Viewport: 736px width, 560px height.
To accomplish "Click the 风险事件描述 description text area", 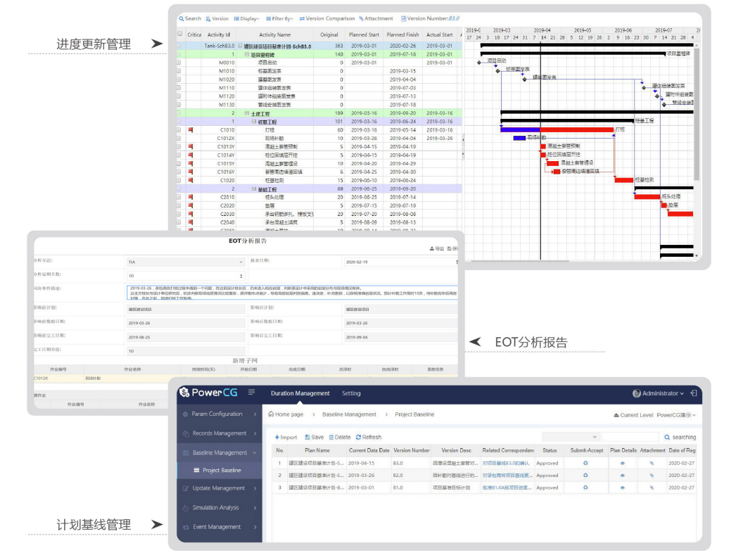I will [x=292, y=293].
